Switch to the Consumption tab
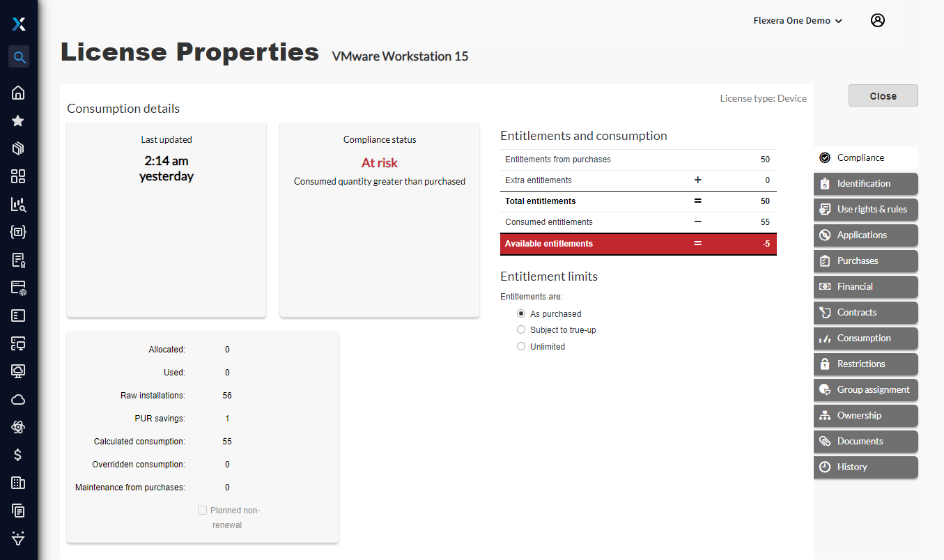944x560 pixels. (865, 339)
